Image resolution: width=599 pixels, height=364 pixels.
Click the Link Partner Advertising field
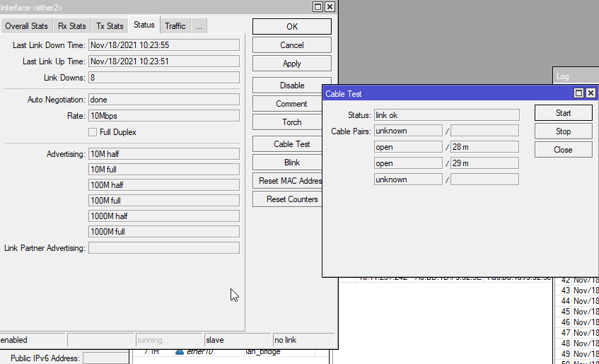point(164,248)
